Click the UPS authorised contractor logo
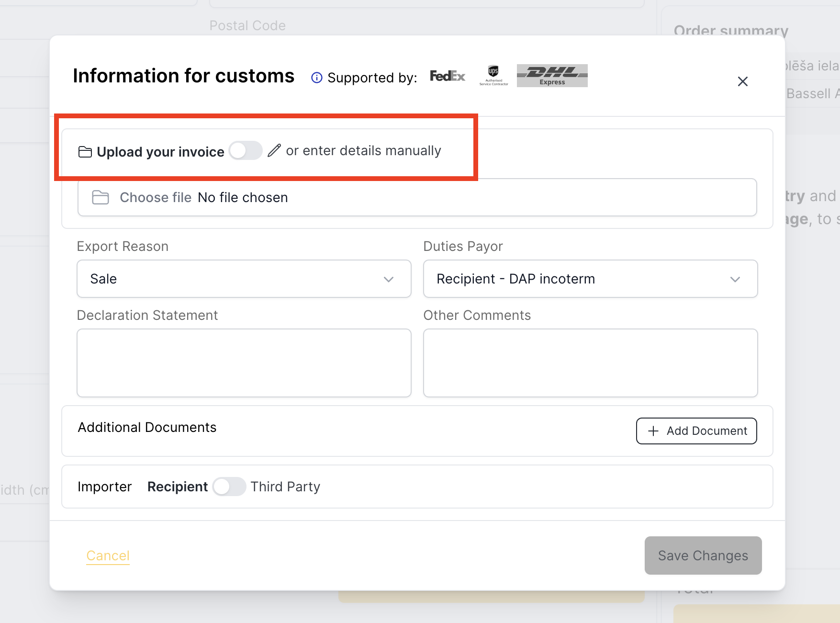The height and width of the screenshot is (623, 840). (x=493, y=76)
